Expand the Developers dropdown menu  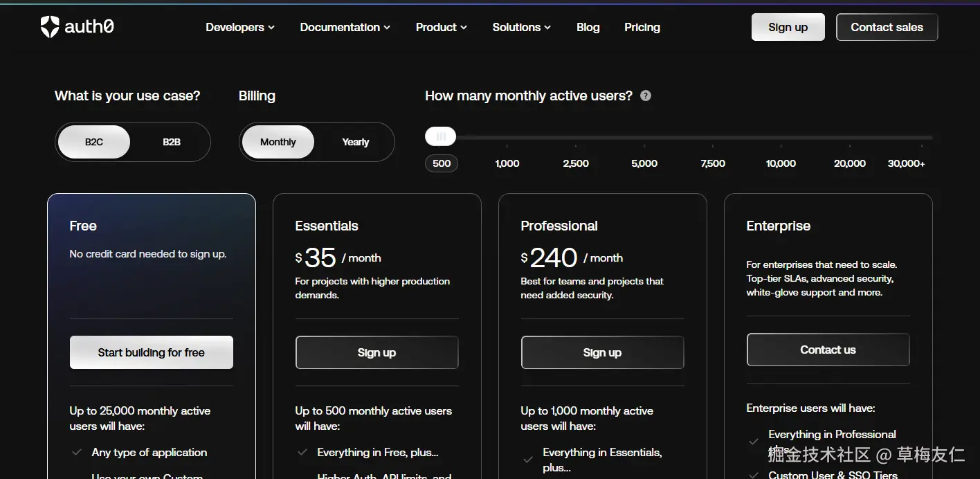(240, 28)
